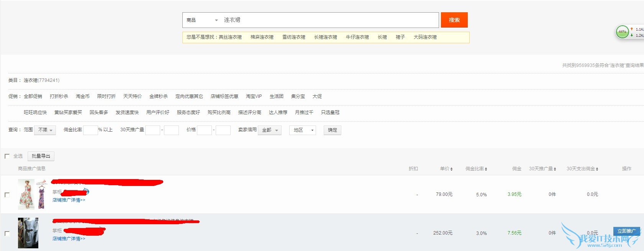Filter by 定向优惠其它

tap(189, 96)
